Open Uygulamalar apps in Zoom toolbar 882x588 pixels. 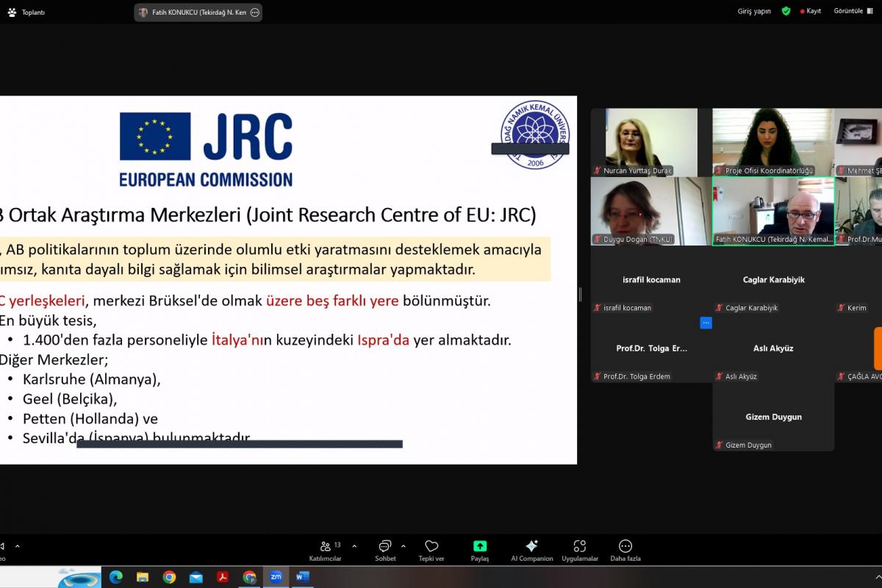coord(580,551)
